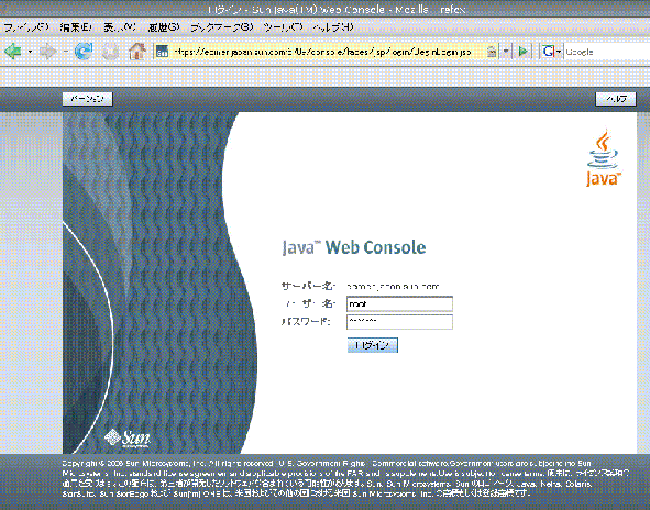Go to the Home page icon
Screen dimensions: 650x510
[x=137, y=51]
